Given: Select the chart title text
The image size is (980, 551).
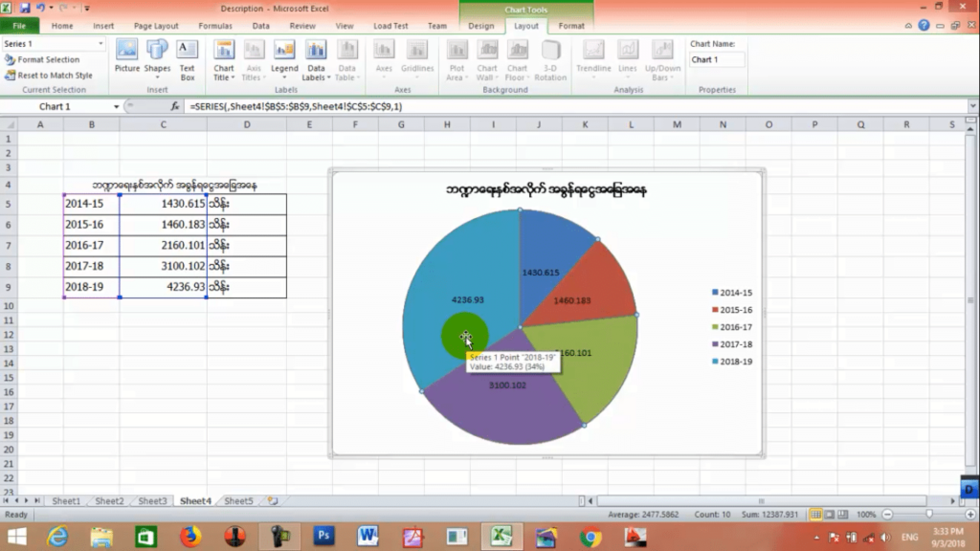Looking at the screenshot, I should click(x=546, y=190).
